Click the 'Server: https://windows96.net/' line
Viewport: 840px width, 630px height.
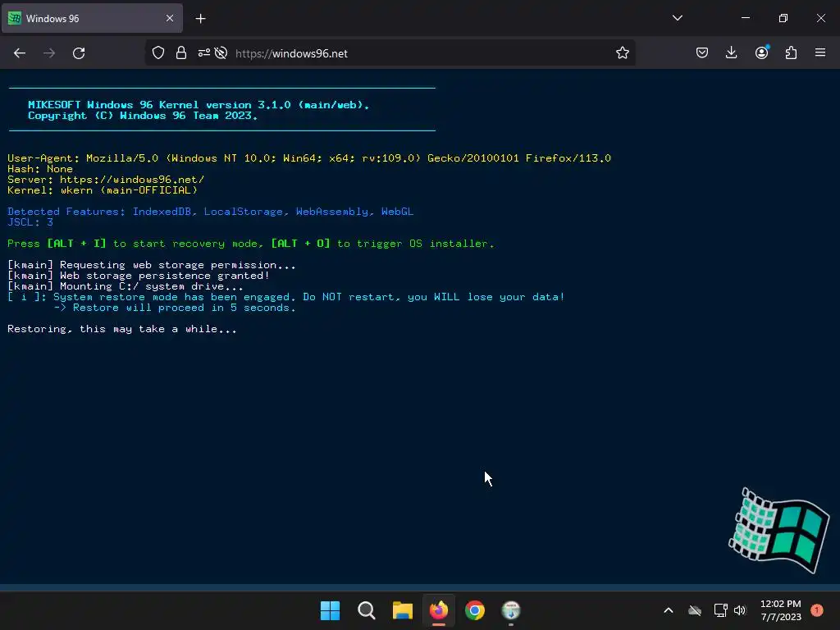pos(106,180)
